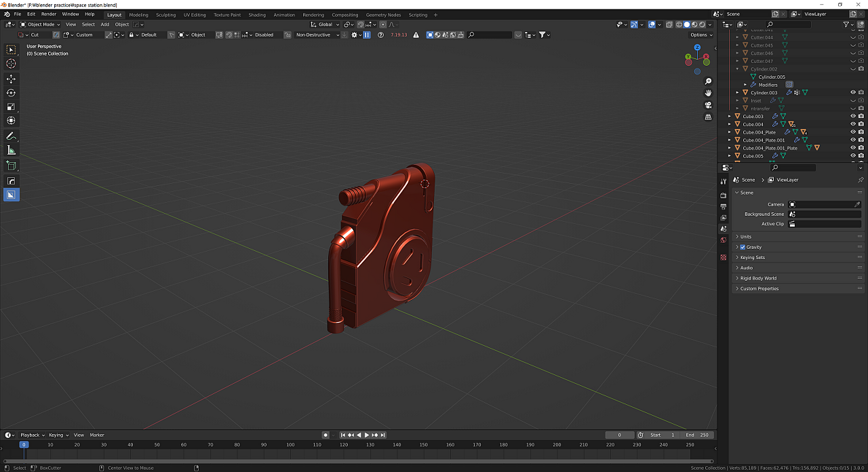Screen dimensions: 868x472
Task: Click the timeline End frame field
Action: [x=698, y=435]
